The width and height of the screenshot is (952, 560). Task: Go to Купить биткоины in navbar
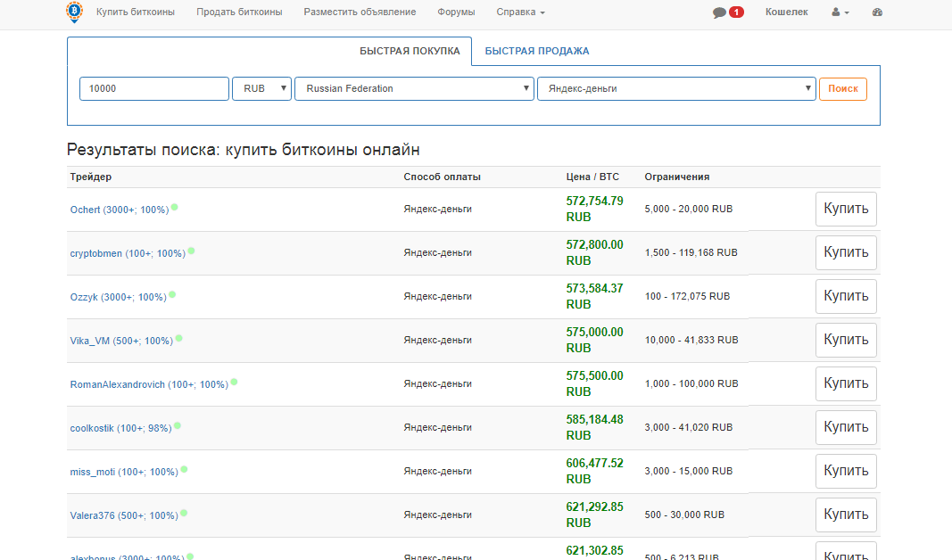pyautogui.click(x=136, y=12)
